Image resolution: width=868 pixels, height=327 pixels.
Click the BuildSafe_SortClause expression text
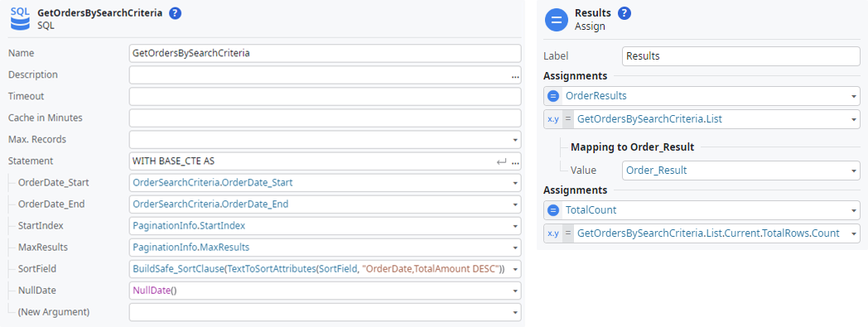pos(319,269)
